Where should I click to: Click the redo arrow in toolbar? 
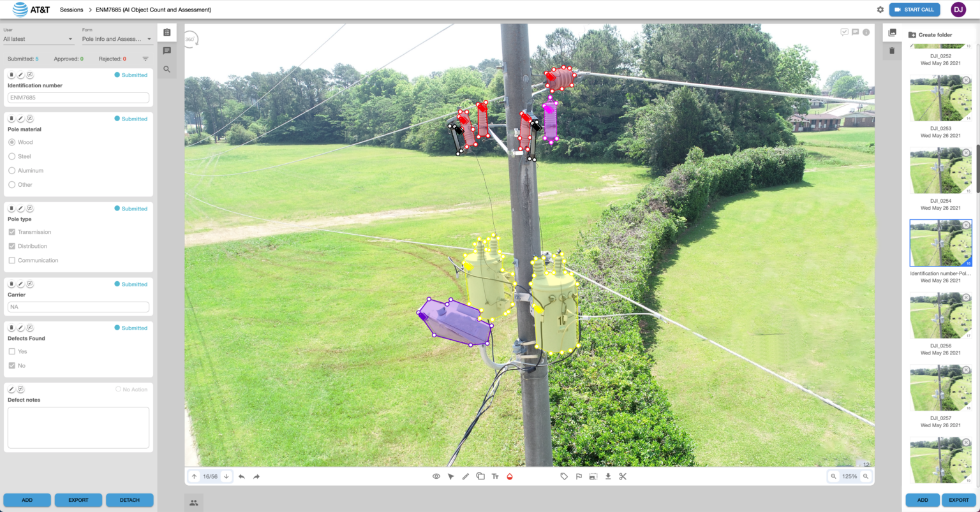point(256,476)
